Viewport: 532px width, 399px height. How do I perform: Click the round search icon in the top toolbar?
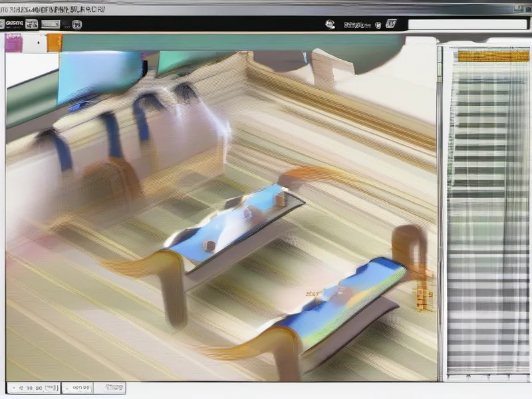click(x=330, y=25)
